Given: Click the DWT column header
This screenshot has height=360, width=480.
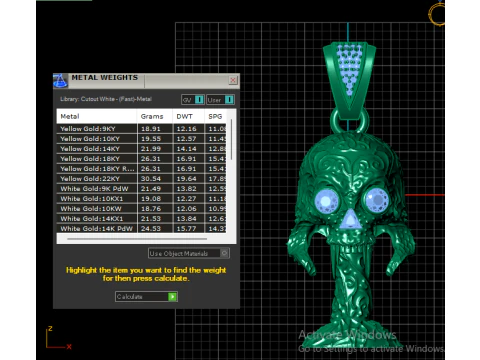Looking at the screenshot, I should tap(188, 116).
